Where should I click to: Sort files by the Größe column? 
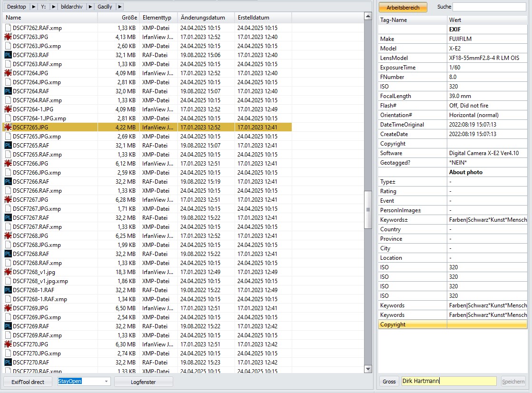click(129, 17)
